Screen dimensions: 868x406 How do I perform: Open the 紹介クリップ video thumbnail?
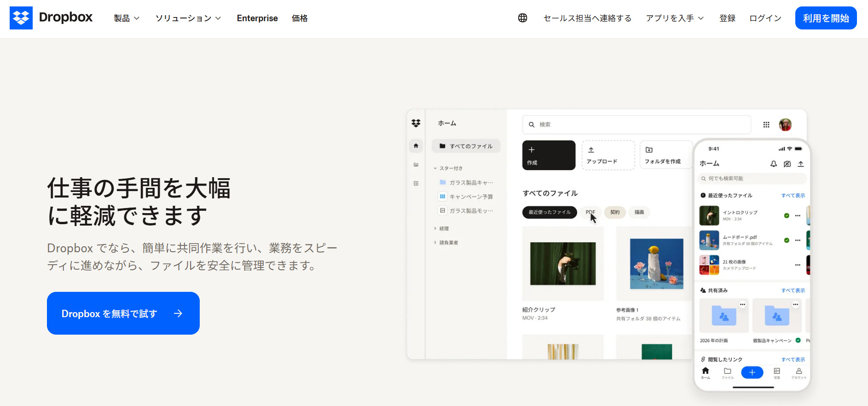[x=563, y=264]
